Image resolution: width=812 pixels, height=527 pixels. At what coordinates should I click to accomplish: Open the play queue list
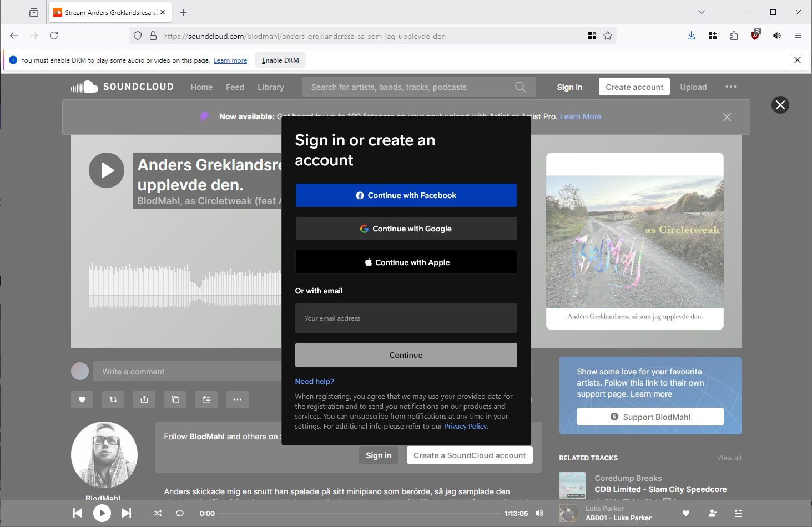[x=738, y=513]
